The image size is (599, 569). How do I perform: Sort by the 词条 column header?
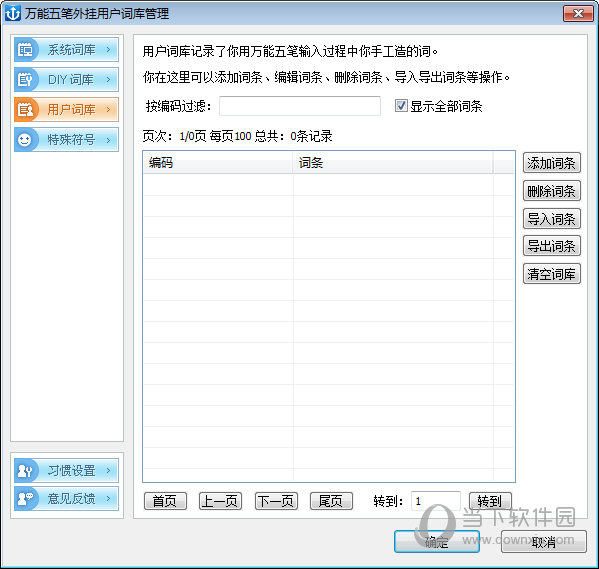click(393, 163)
